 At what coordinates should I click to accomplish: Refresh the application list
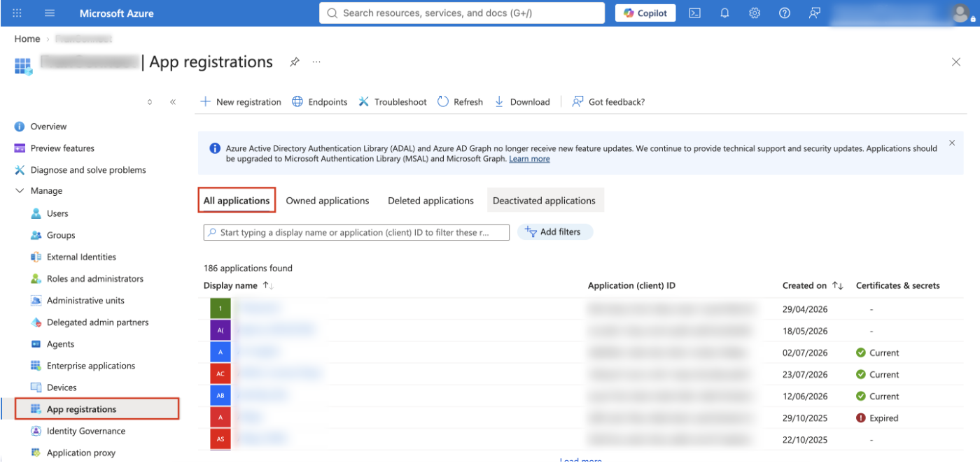click(461, 102)
